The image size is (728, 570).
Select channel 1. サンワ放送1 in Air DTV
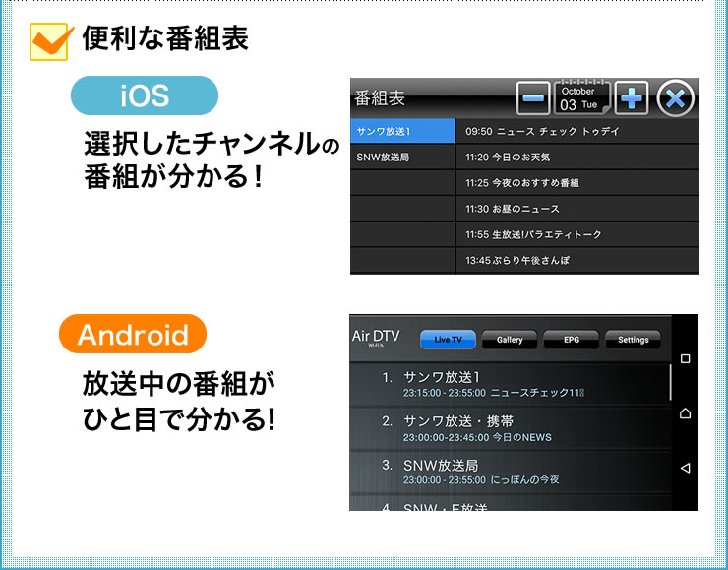(510, 385)
